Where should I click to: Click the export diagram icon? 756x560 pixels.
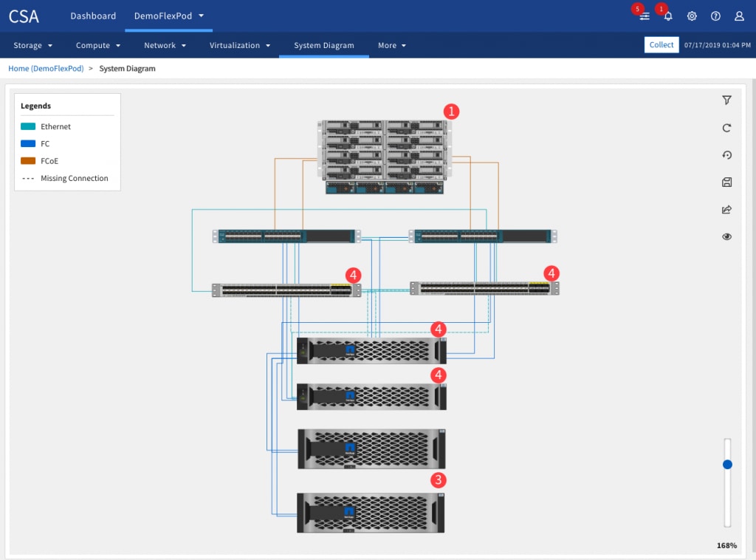pos(726,210)
